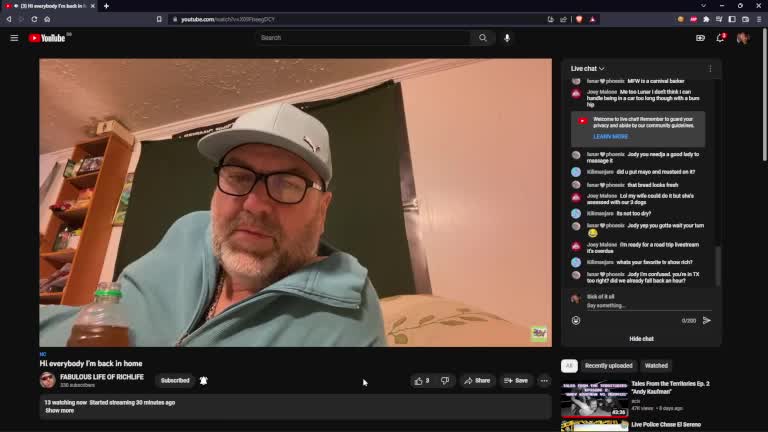Click the Share button
This screenshot has width=768, height=432.
point(477,381)
